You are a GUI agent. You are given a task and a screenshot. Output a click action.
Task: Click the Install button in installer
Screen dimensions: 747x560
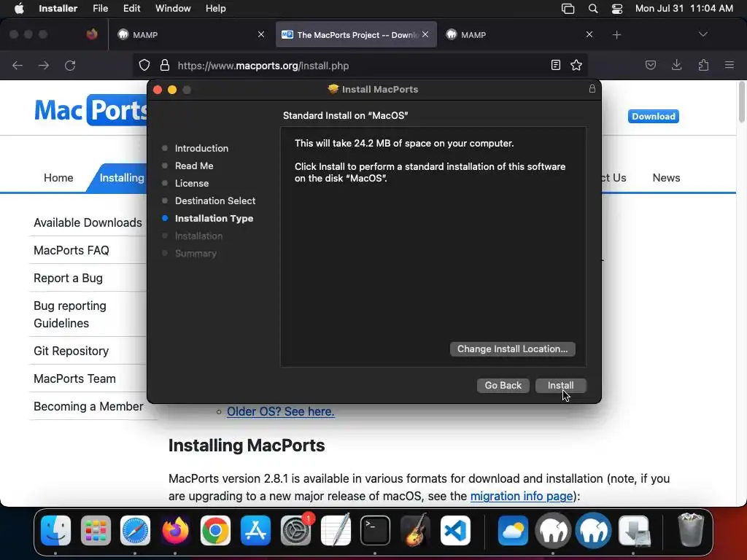[560, 385]
